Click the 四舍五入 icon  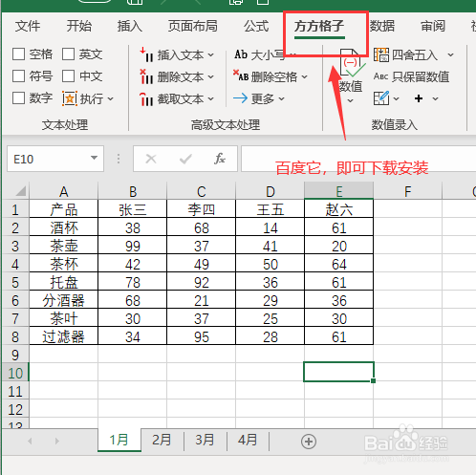(x=381, y=54)
